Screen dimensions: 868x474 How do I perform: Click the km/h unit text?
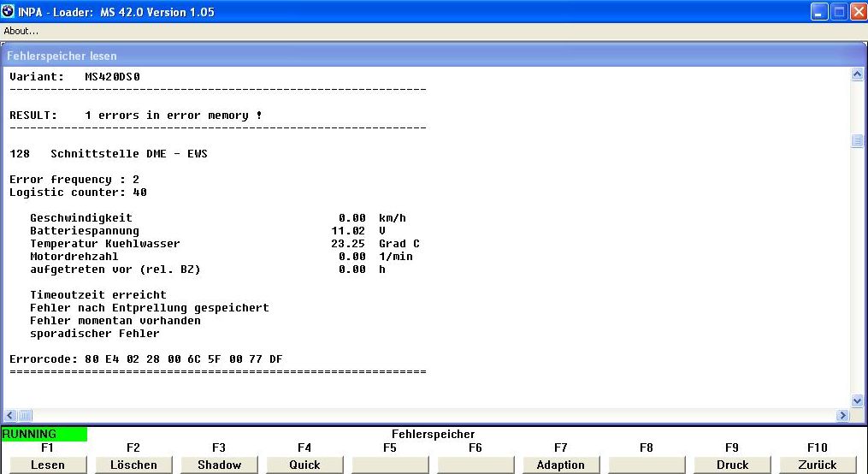(393, 218)
